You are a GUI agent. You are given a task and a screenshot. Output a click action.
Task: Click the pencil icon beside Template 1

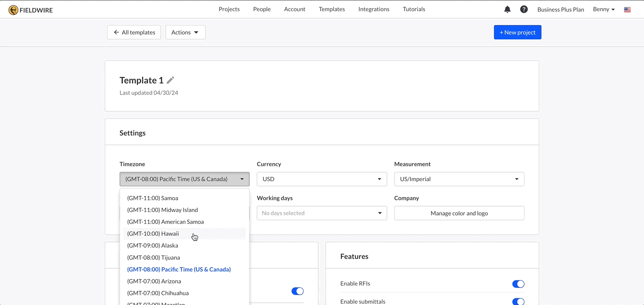point(170,80)
